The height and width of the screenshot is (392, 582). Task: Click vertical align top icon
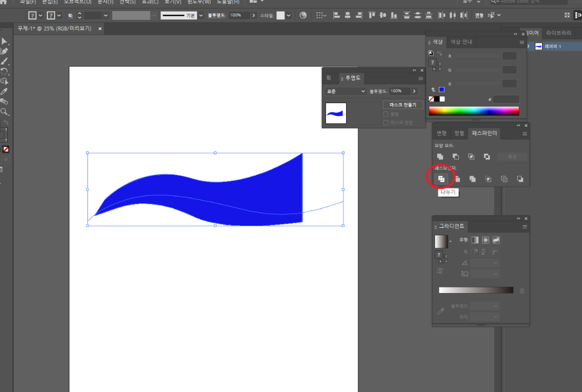[x=371, y=15]
